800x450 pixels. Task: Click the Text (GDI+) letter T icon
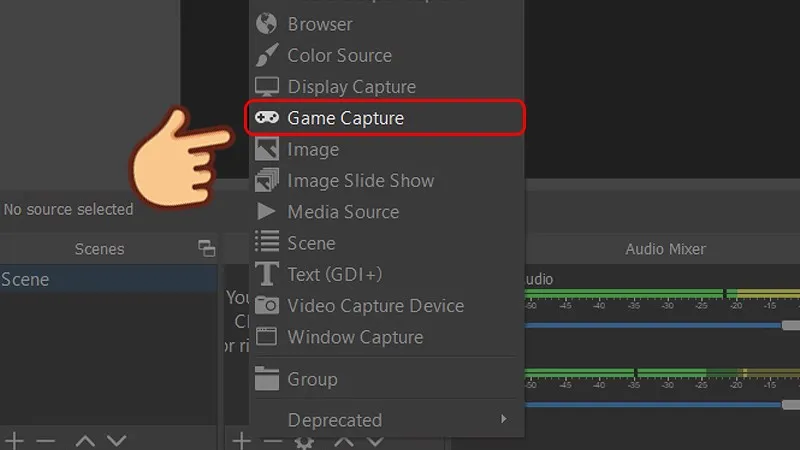point(266,274)
